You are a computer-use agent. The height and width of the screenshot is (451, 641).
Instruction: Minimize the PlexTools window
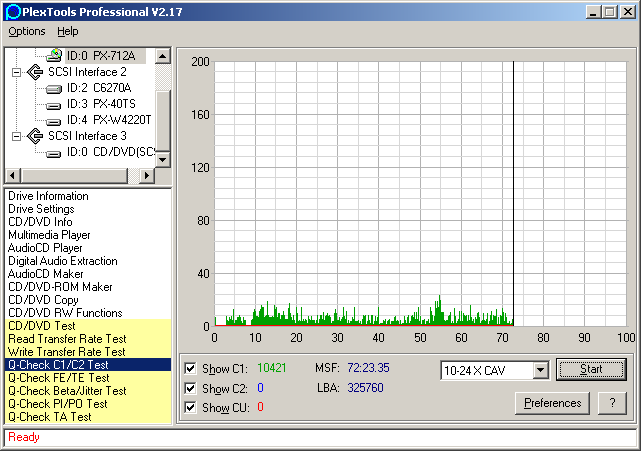593,12
